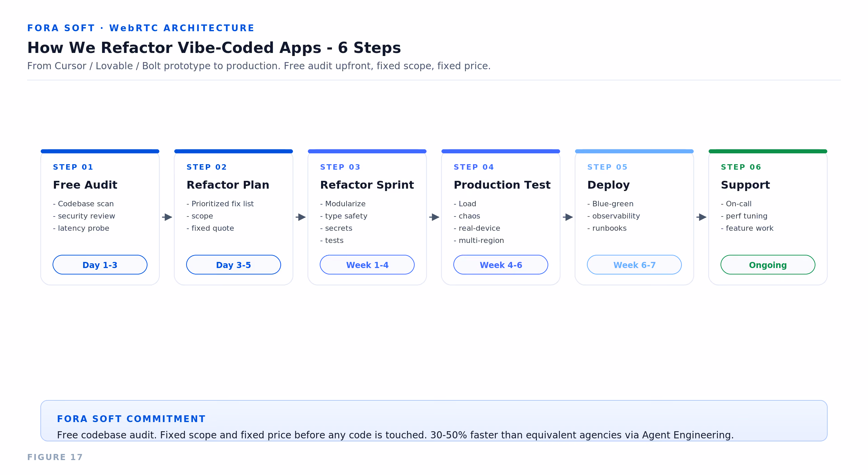
Task: Select the 'observability' line
Action: click(614, 216)
